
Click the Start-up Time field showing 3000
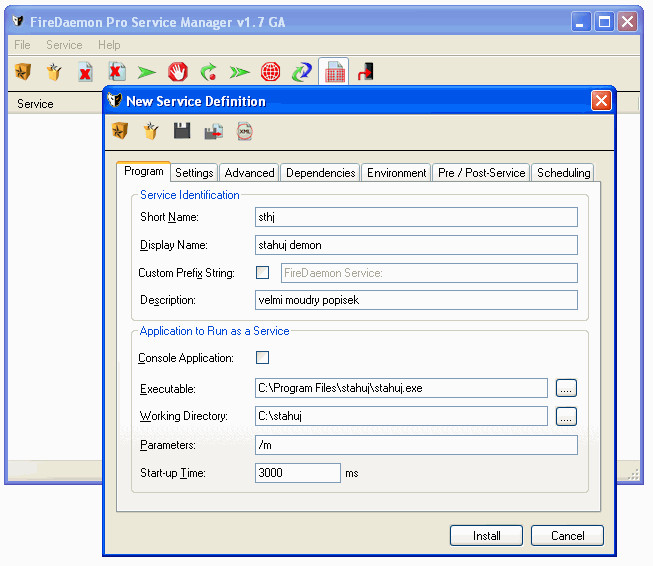click(x=298, y=473)
